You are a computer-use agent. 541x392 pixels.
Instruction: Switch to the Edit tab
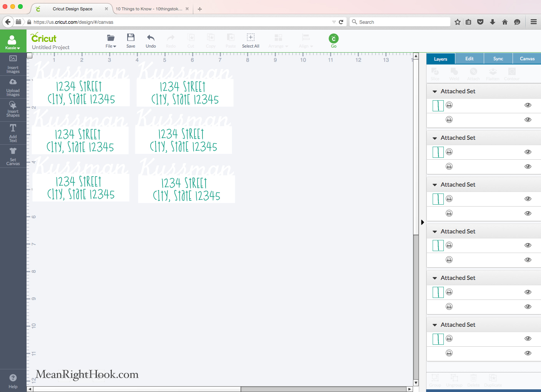[470, 59]
